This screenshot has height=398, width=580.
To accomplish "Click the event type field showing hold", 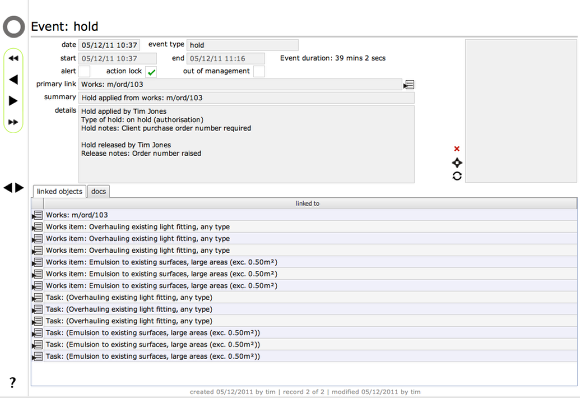I will pos(242,45).
